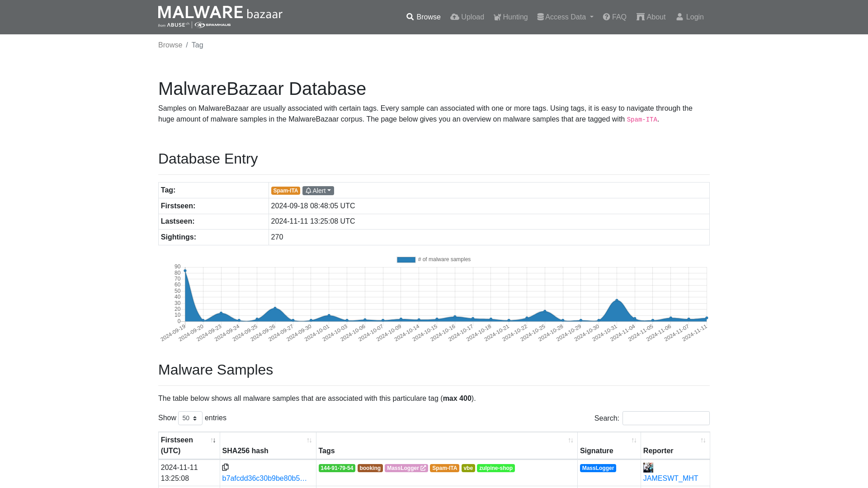Click the duplicate/copy icon next to SHA256 hash
This screenshot has height=488, width=868.
pos(225,467)
